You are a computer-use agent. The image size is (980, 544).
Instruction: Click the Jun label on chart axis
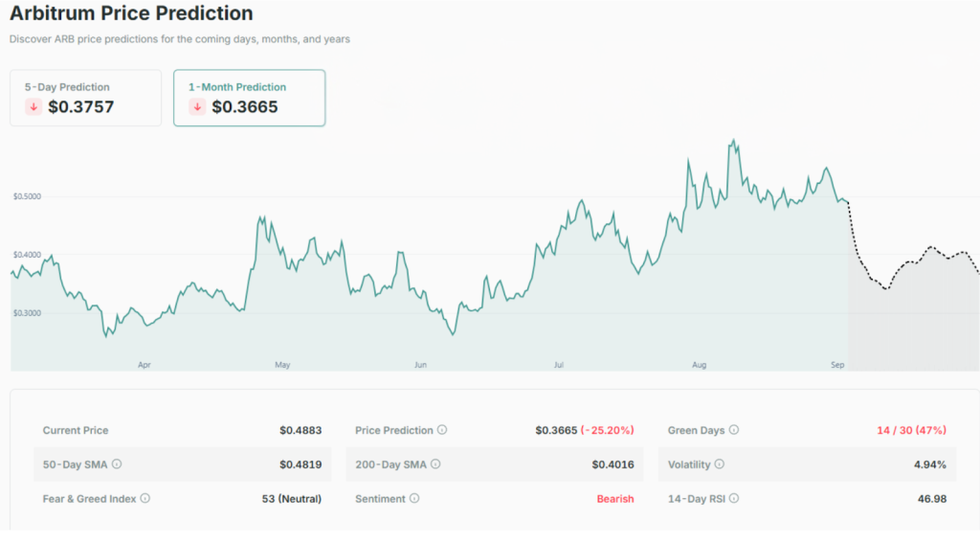[421, 365]
